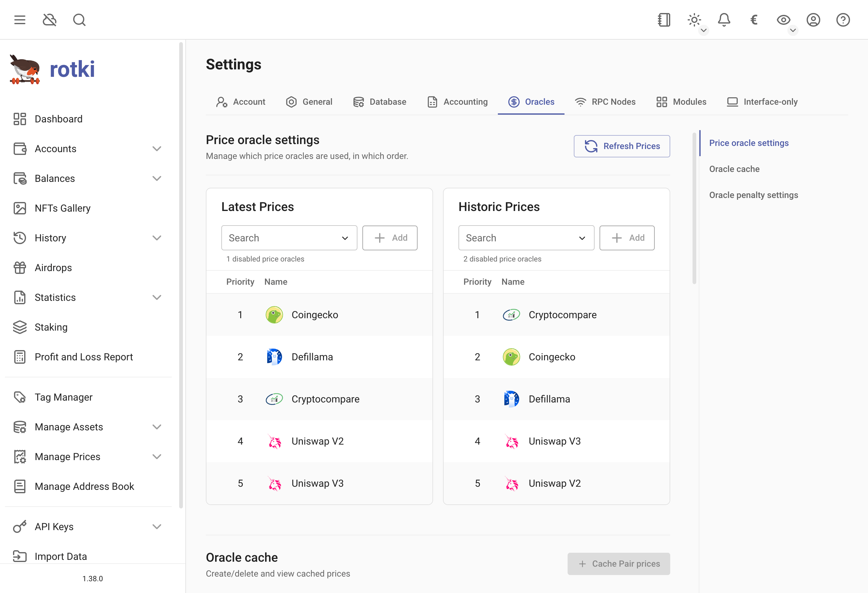
Task: Click Uniswap V2 unicorn in Latest Prices
Action: (x=274, y=441)
